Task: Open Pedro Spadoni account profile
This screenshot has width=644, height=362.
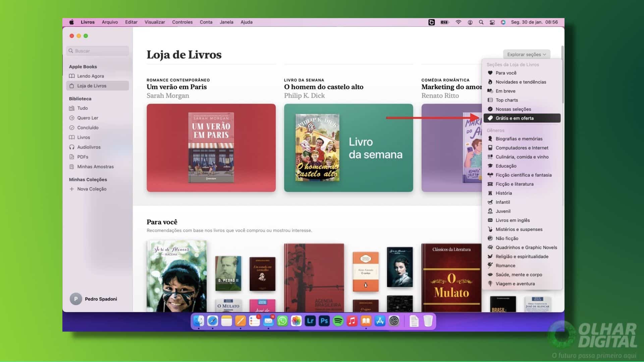Action: (x=94, y=299)
